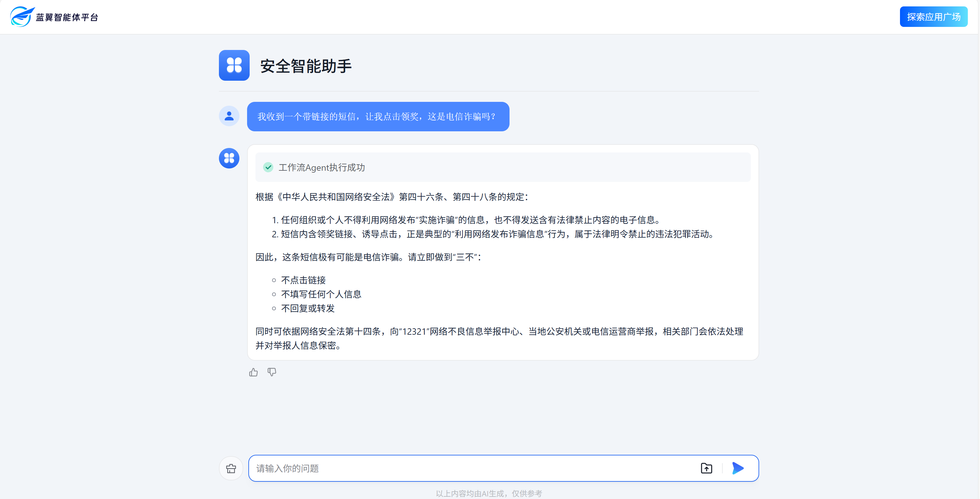Click the 蓝翼智能体平台 header text
This screenshot has width=980, height=499.
pos(67,18)
